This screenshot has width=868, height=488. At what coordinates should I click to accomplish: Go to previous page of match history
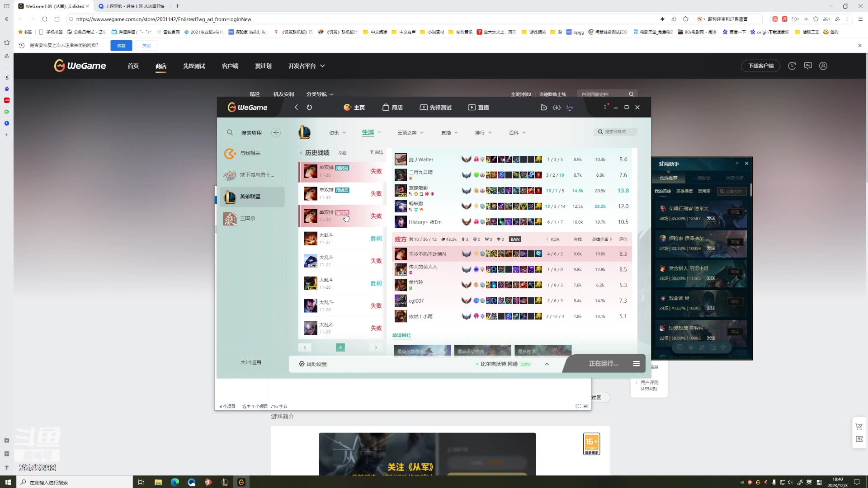click(x=305, y=347)
